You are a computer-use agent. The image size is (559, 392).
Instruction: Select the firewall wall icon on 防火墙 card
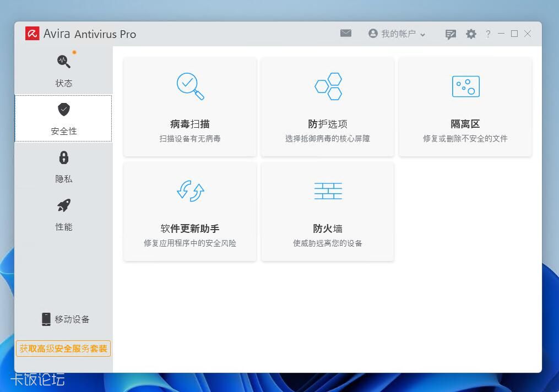pyautogui.click(x=328, y=190)
